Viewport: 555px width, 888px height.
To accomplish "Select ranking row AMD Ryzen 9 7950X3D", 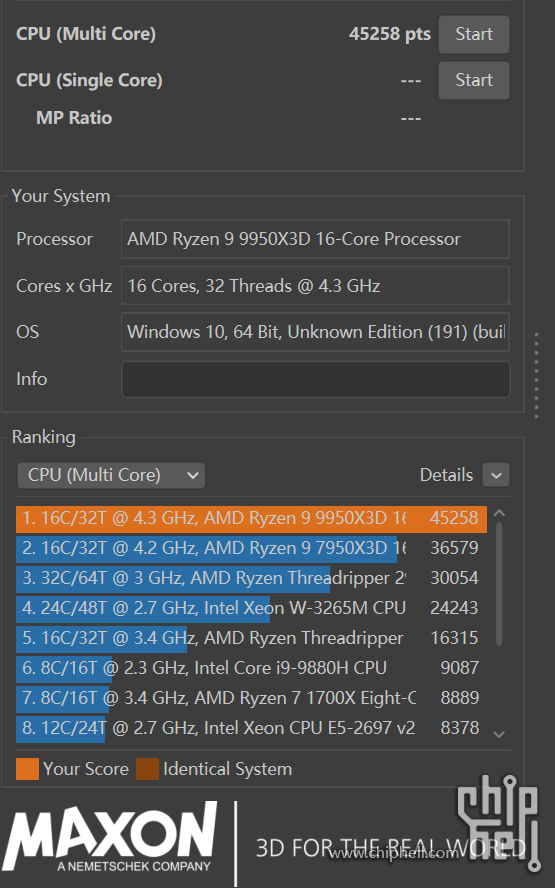I will pos(251,548).
